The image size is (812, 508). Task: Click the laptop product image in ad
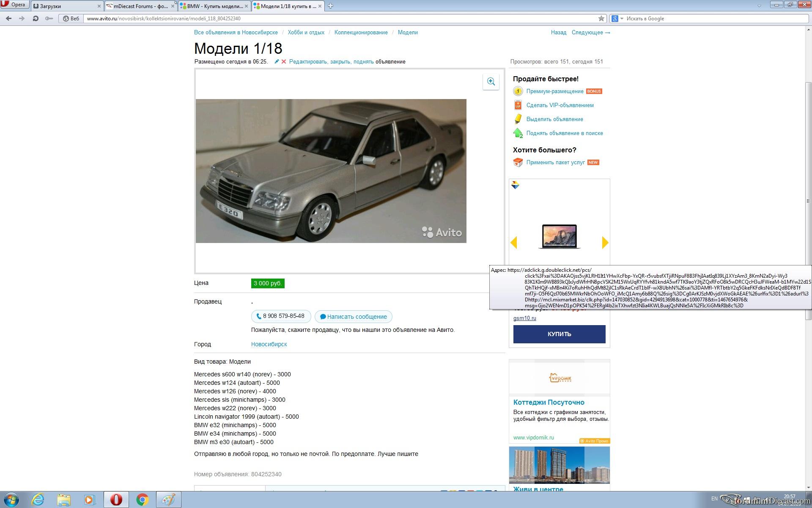pyautogui.click(x=559, y=236)
